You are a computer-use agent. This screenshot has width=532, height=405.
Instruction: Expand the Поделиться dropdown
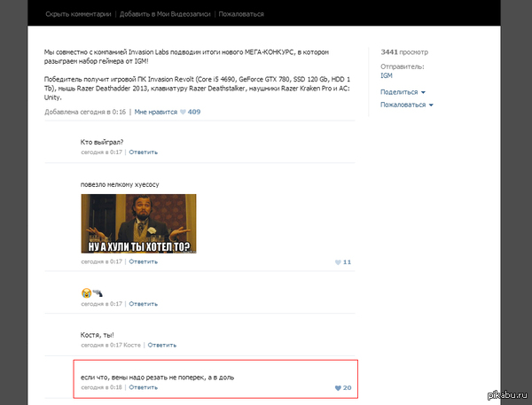point(403,92)
